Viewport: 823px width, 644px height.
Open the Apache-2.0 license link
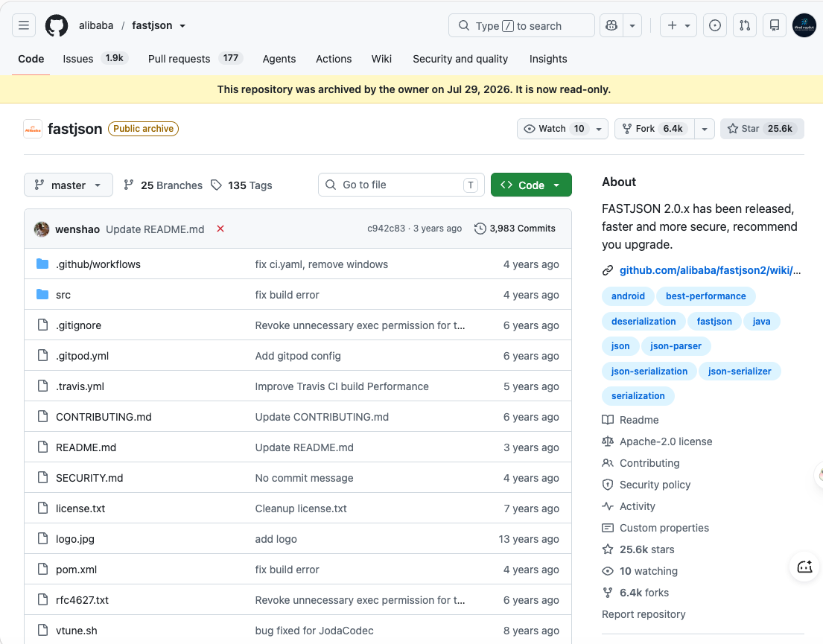pyautogui.click(x=657, y=441)
